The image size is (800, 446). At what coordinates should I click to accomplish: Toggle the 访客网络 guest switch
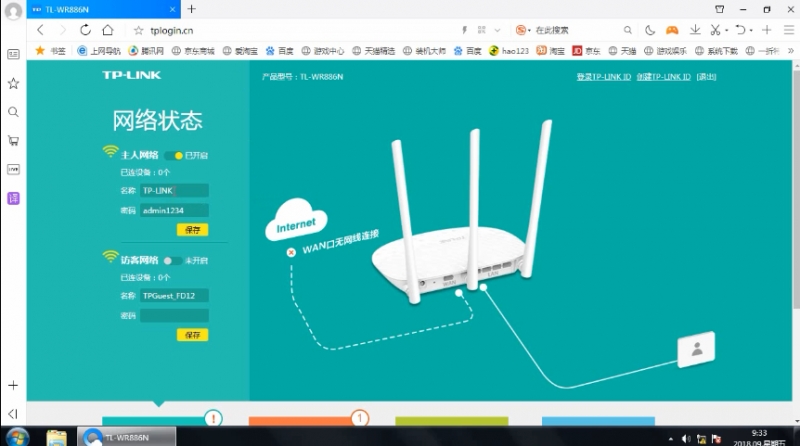tap(172, 261)
